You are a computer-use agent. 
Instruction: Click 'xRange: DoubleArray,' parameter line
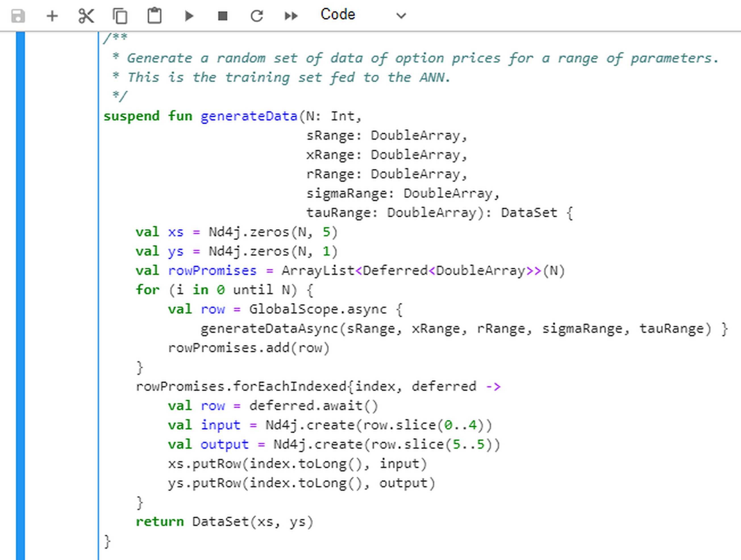click(387, 155)
